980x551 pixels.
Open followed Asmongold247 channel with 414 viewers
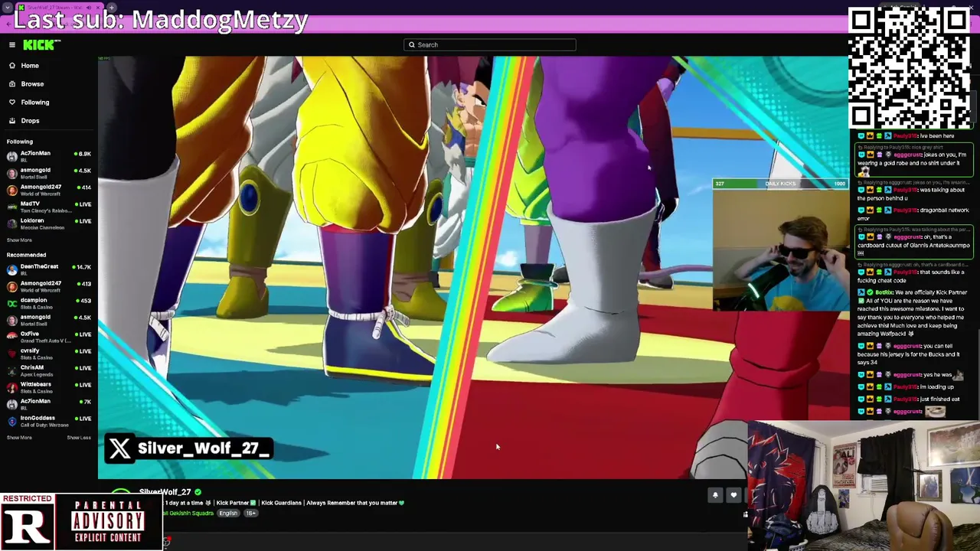pos(49,190)
